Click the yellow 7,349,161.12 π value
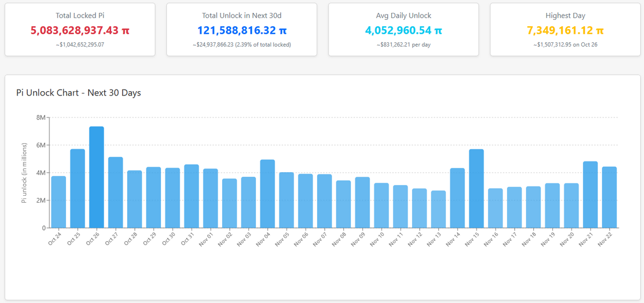644x303 pixels. [x=565, y=31]
